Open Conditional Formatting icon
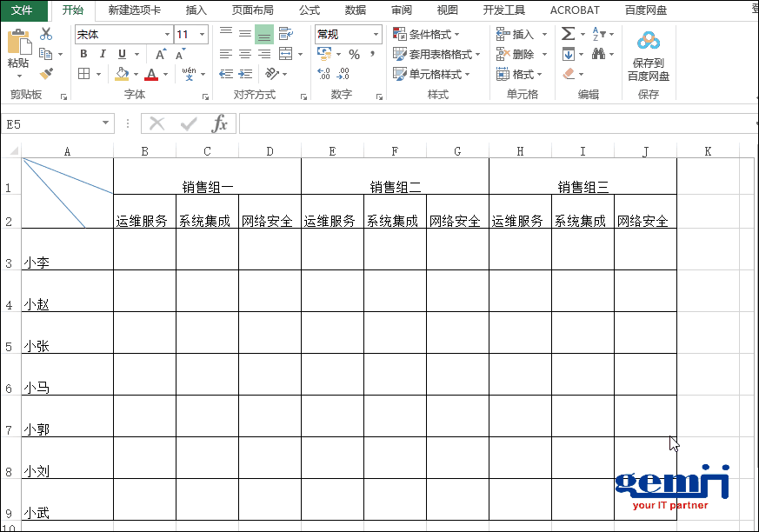Screen dimensions: 759x532 coord(398,33)
